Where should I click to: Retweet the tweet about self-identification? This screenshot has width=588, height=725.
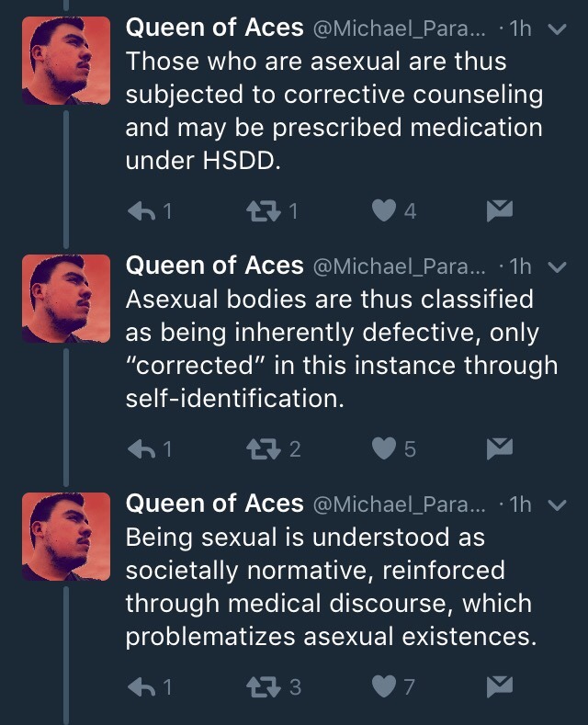click(x=263, y=448)
